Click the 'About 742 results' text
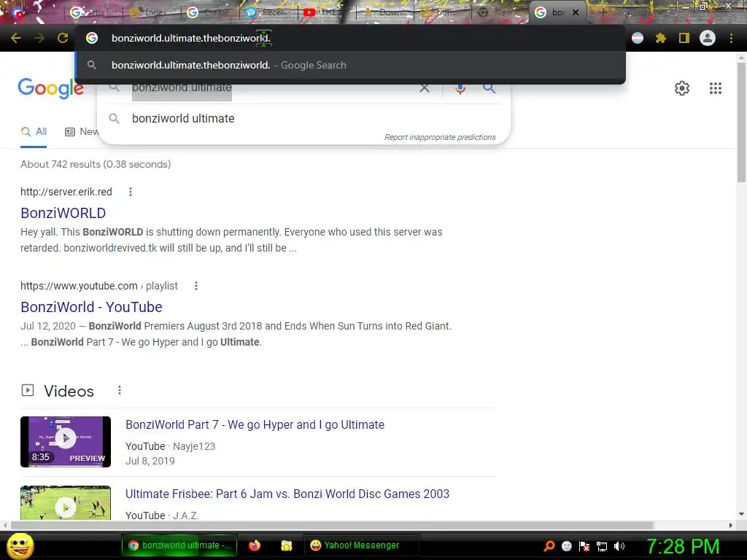Screen dimensions: 747x560 click(96, 164)
